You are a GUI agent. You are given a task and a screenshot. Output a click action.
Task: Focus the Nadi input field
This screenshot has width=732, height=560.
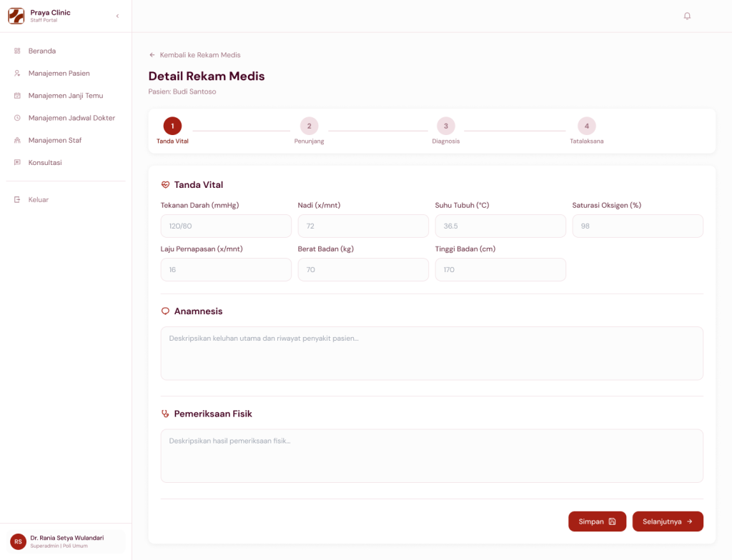pyautogui.click(x=363, y=226)
